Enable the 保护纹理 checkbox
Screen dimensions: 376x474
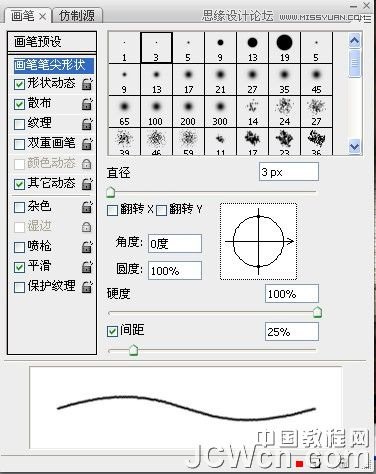(x=19, y=287)
